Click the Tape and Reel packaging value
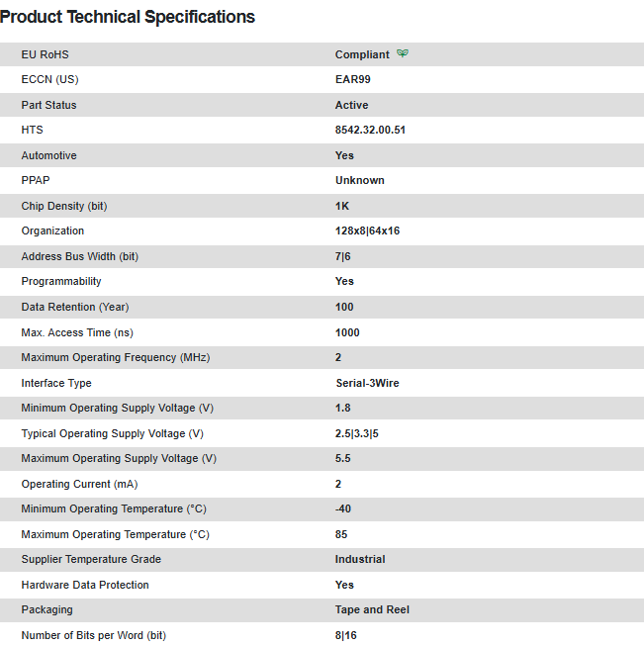This screenshot has height=646, width=644. point(372,609)
